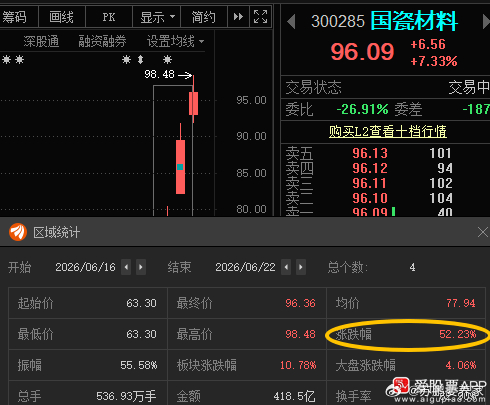
Task: Open the 深股通 tab
Action: coord(41,41)
